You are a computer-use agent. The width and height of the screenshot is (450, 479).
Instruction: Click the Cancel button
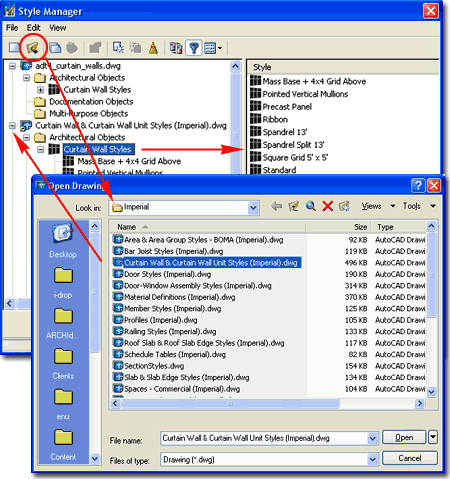click(x=410, y=458)
